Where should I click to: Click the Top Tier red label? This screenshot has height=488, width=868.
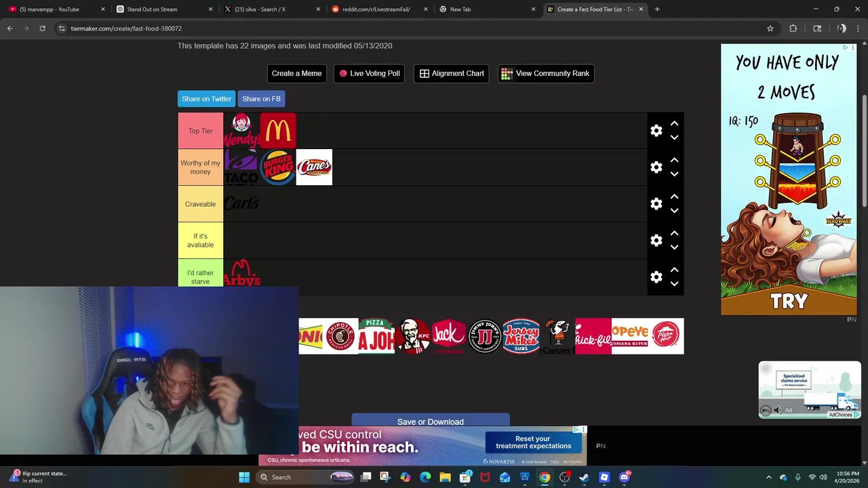(201, 131)
